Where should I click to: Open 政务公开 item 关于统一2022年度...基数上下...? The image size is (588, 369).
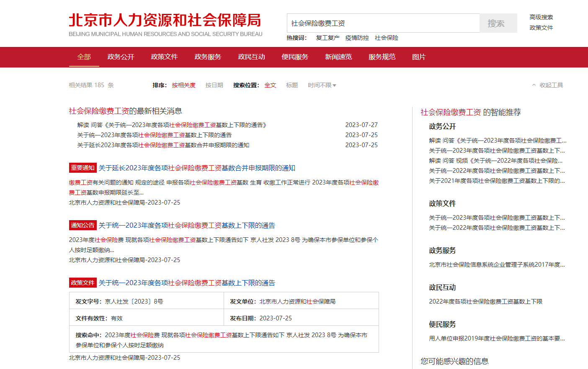click(497, 171)
